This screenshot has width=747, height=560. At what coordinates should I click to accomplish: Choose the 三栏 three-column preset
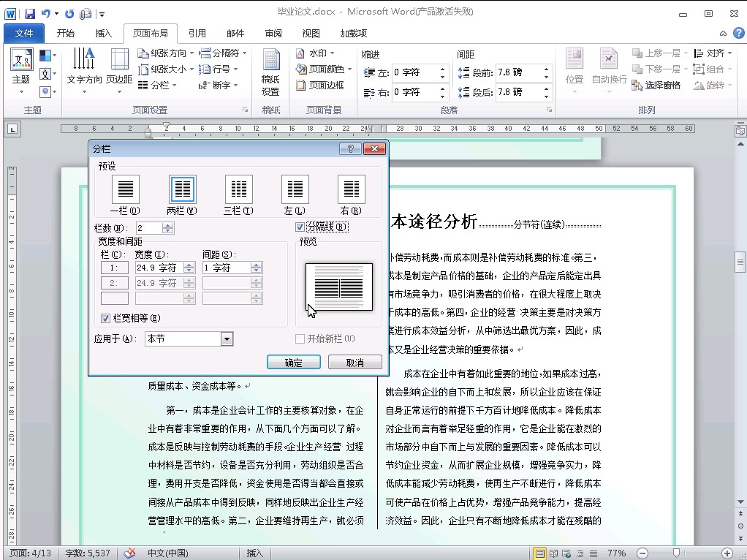coord(238,189)
